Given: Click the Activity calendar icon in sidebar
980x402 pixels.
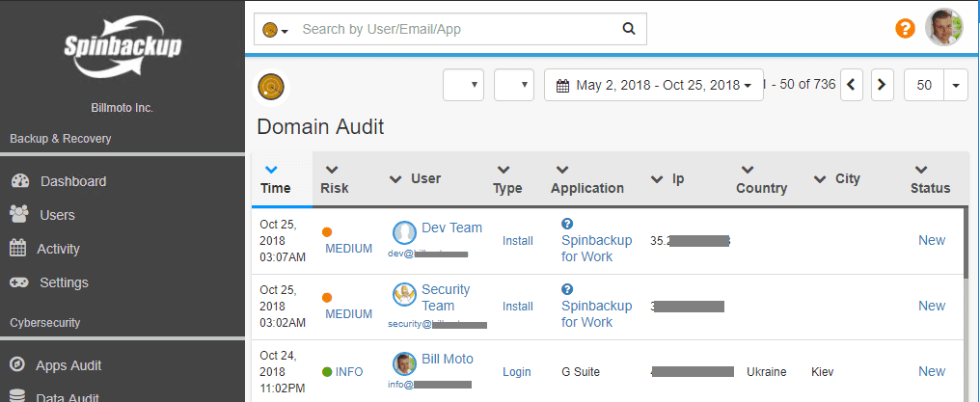Looking at the screenshot, I should (x=18, y=248).
